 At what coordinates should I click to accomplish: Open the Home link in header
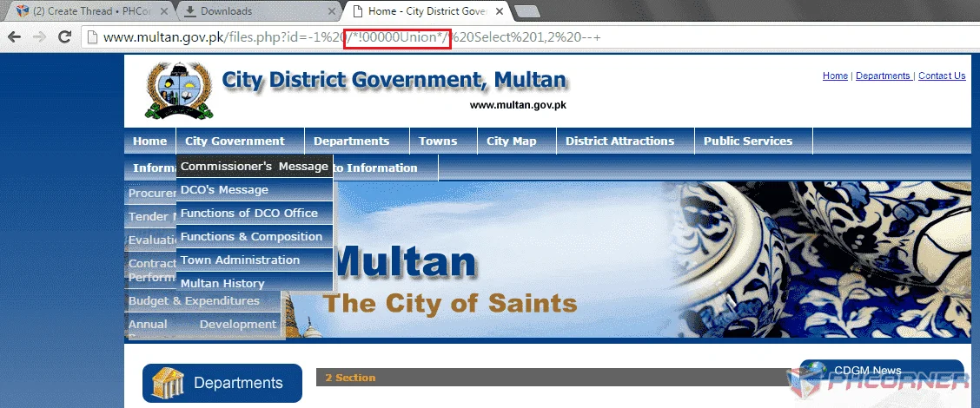tap(835, 76)
